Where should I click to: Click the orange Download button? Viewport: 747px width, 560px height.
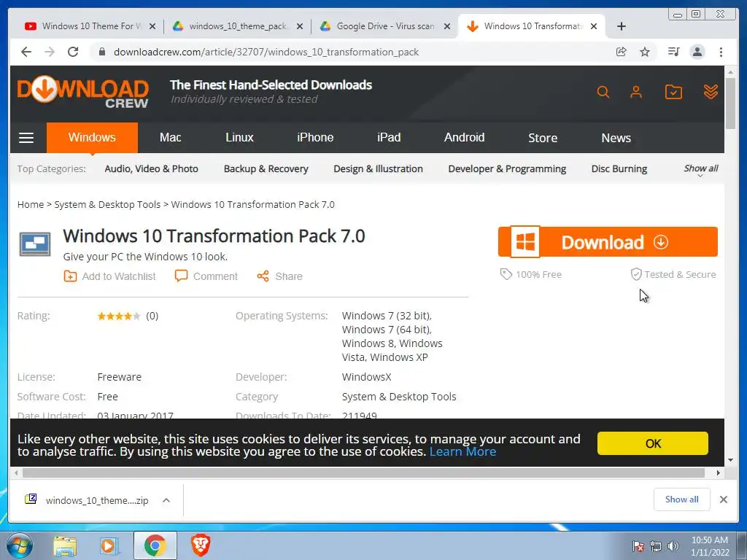tap(608, 242)
